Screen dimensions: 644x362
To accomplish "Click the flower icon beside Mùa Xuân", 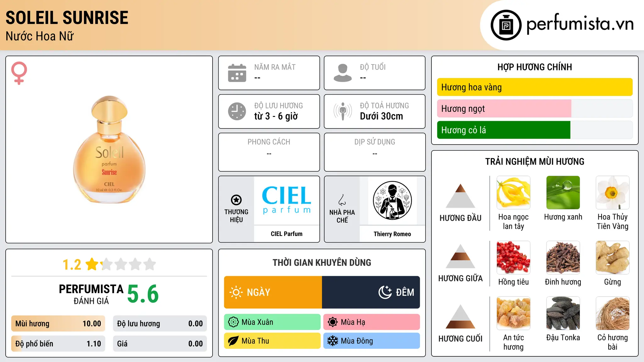I will [233, 322].
